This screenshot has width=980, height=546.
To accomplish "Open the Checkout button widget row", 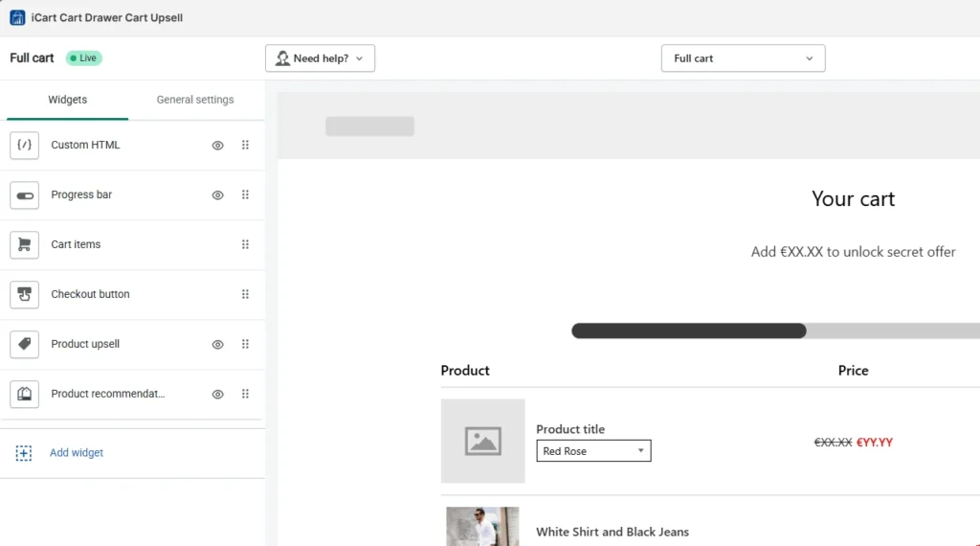I will pos(91,295).
